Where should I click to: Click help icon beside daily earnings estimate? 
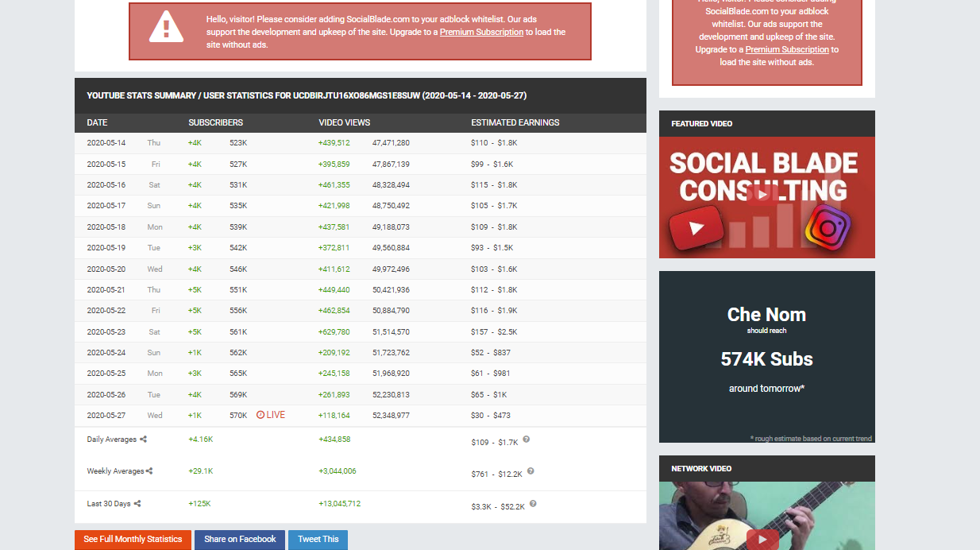(527, 440)
